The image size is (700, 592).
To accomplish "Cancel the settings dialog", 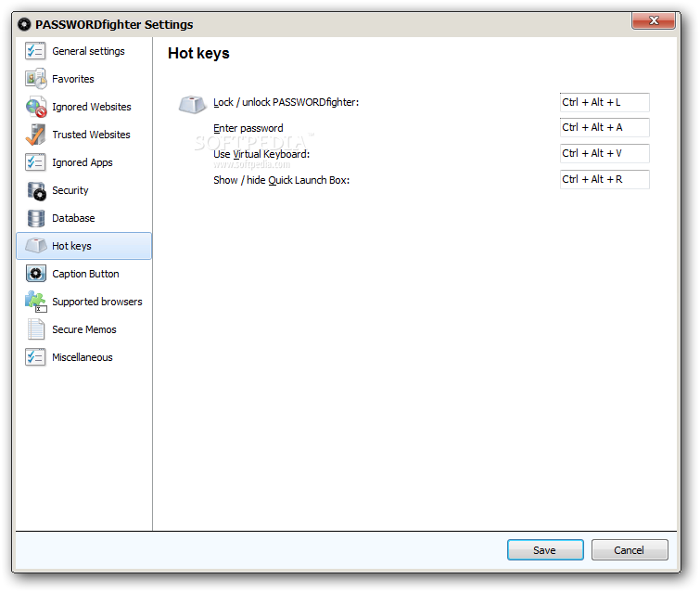I will click(x=630, y=549).
